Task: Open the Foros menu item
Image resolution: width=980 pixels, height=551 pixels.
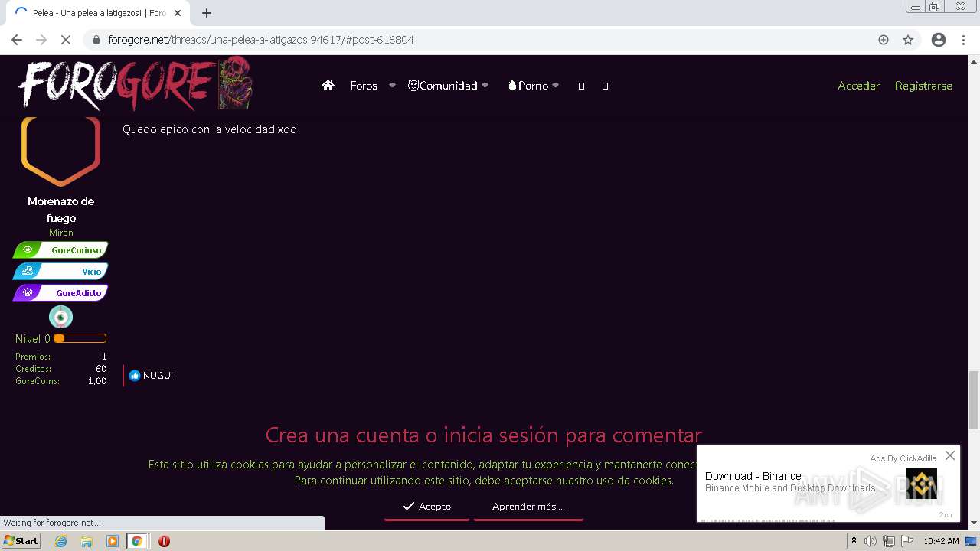Action: tap(364, 86)
